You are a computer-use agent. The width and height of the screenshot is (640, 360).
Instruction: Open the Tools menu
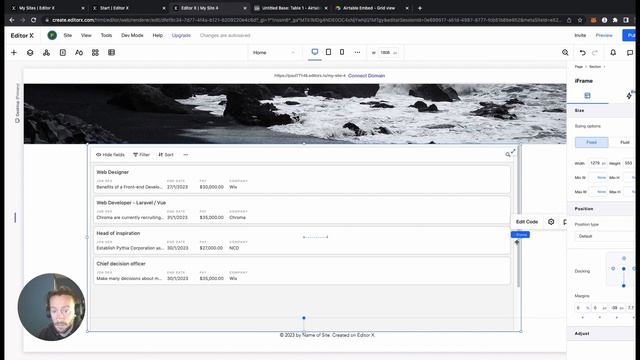pyautogui.click(x=106, y=36)
